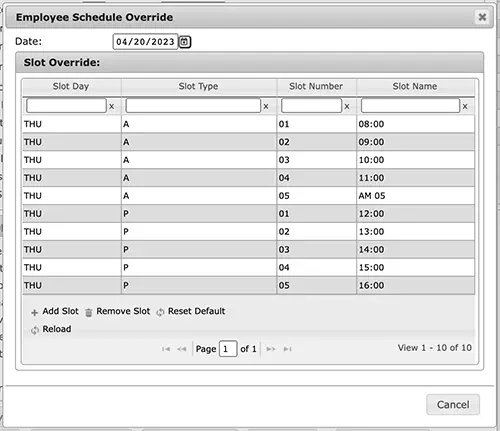Image resolution: width=500 pixels, height=431 pixels.
Task: Click THU in the 08:00 row
Action: pyautogui.click(x=72, y=124)
